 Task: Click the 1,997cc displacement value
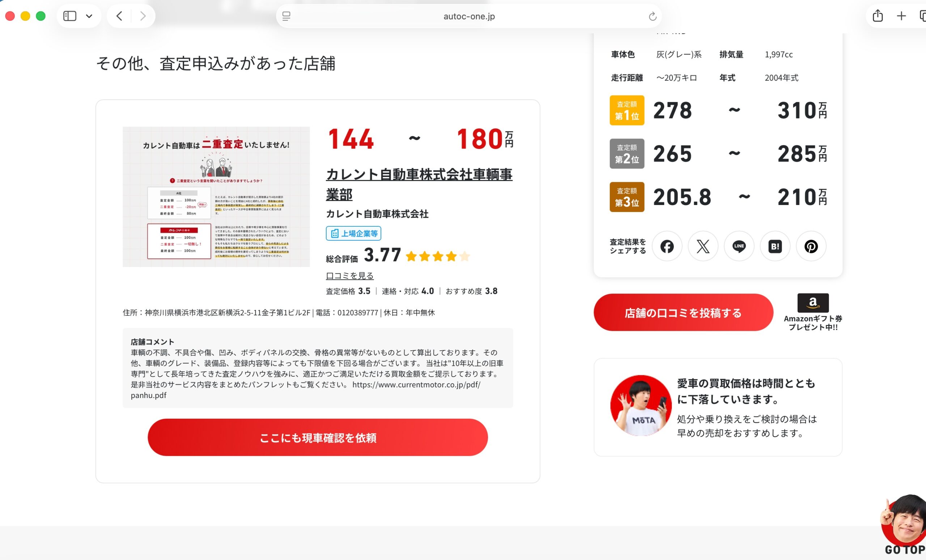tap(779, 55)
